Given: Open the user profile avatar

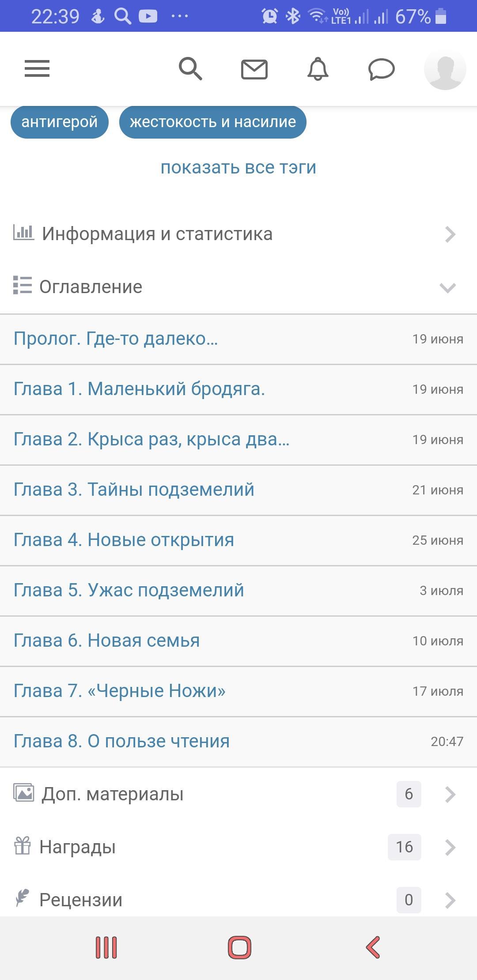Looking at the screenshot, I should tap(445, 69).
